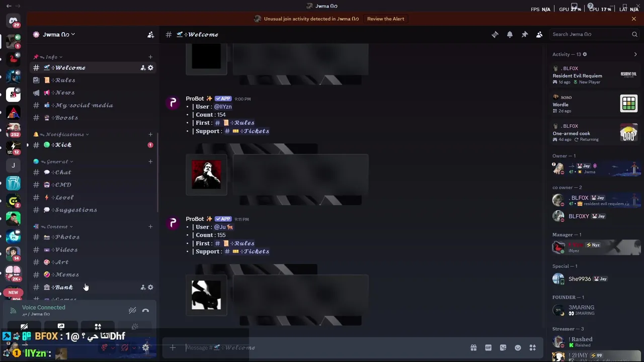The width and height of the screenshot is (644, 362).
Task: Open apps launcher in message bar
Action: click(532, 347)
